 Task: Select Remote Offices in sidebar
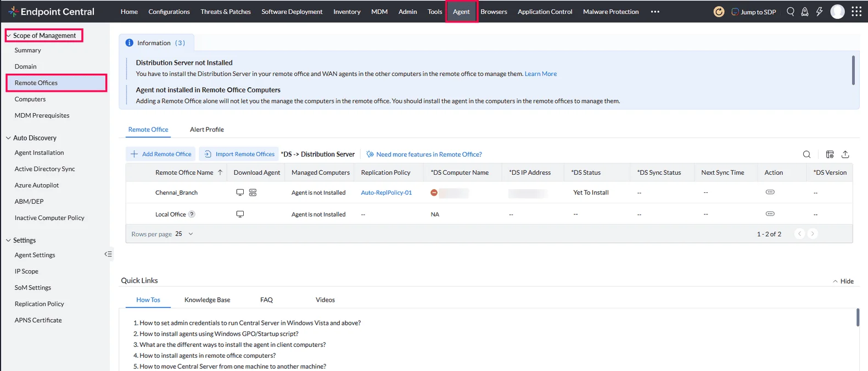coord(57,83)
